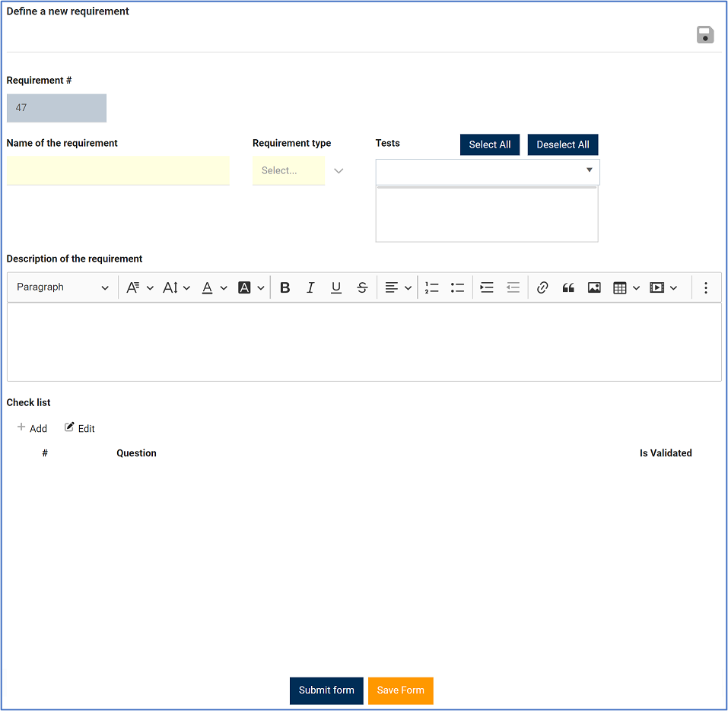Add a new checklist question
Viewport: 728px width, 711px height.
coord(32,428)
